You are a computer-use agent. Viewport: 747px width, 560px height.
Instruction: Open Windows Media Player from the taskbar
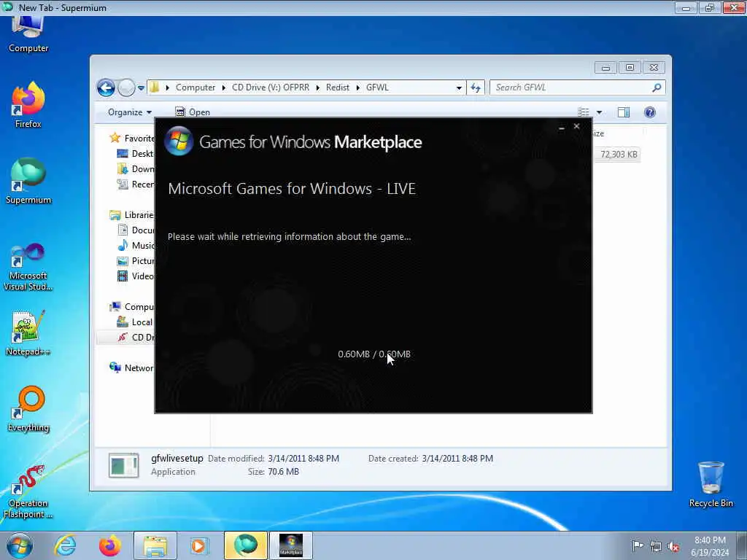[x=200, y=545]
